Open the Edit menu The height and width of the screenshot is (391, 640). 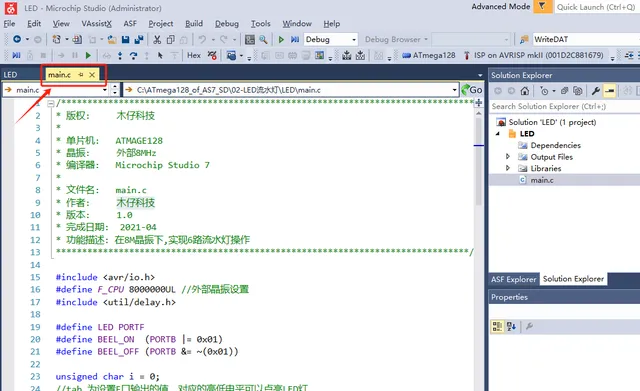coord(34,24)
